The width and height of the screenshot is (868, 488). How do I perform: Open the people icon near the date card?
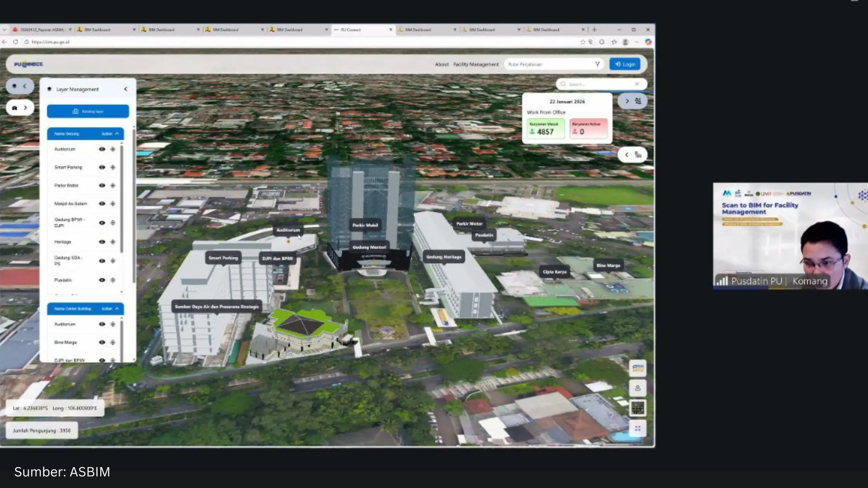[x=639, y=101]
